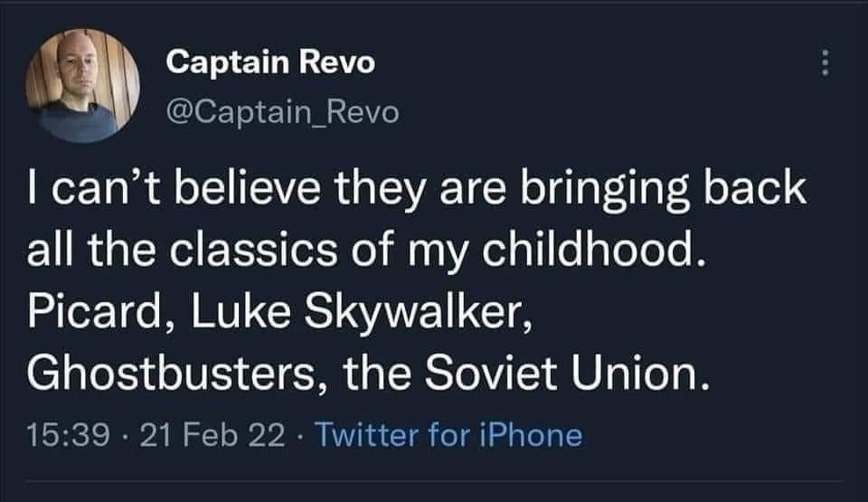
Task: Visit the @Captain_Revo handle link
Action: [281, 111]
